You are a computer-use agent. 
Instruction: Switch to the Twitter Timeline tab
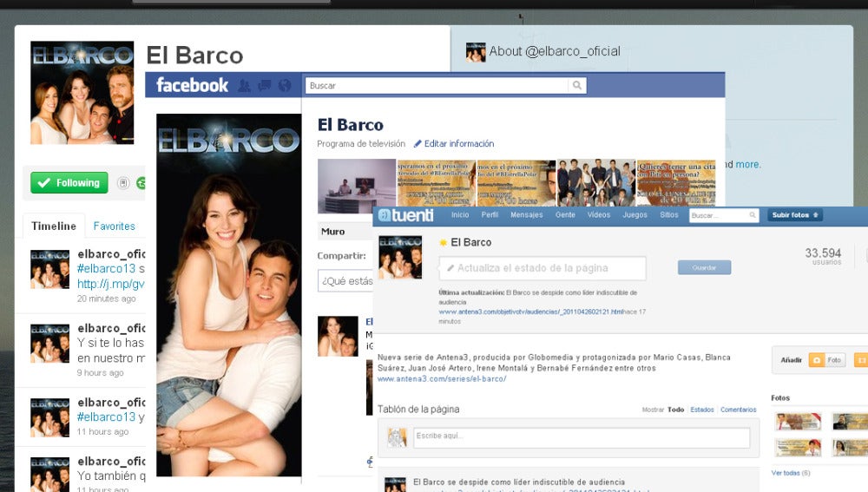(54, 226)
